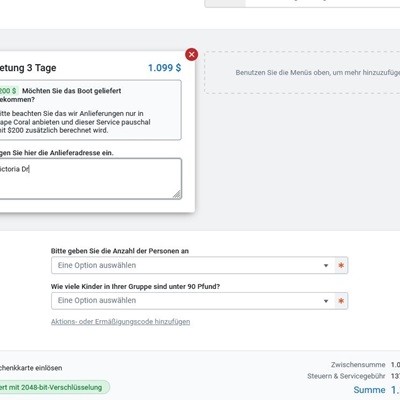The image size is (400, 400).
Task: Click the arrow of the Kinder select box
Action: coord(326,301)
